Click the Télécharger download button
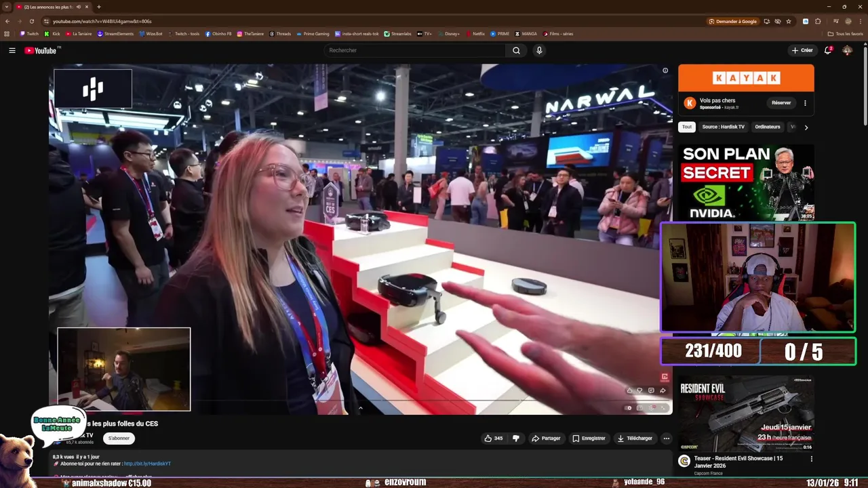 635,439
